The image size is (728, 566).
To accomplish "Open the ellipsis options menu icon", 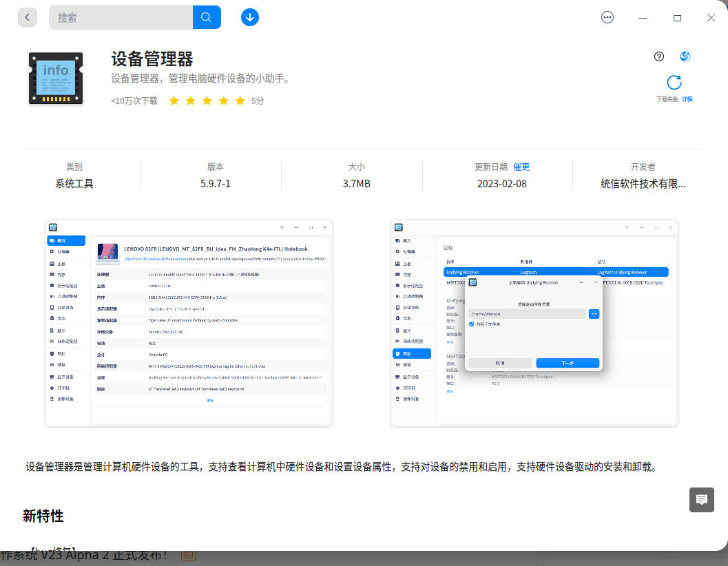I will [607, 17].
